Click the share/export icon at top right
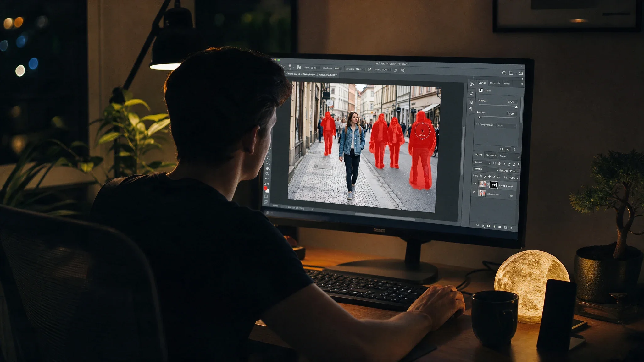The height and width of the screenshot is (362, 644). point(521,73)
